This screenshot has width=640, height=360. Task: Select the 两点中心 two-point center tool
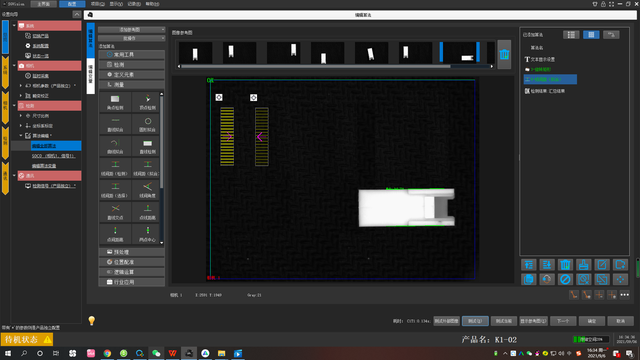tap(147, 234)
